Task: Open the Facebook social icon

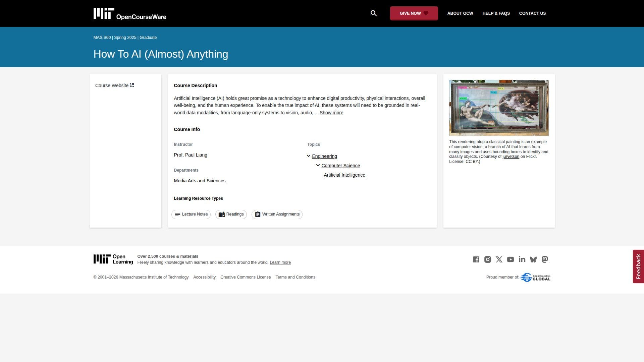Action: click(x=476, y=259)
